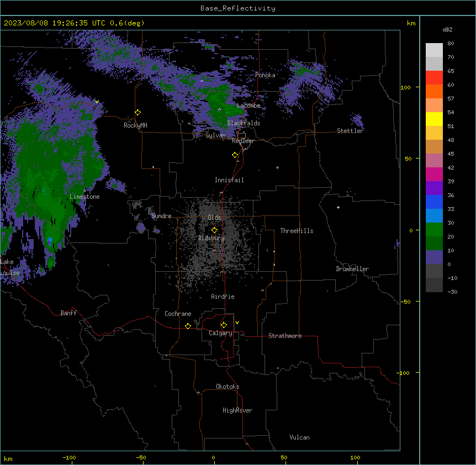Select the Limestone label
Screen dimensions: 476x465
[x=84, y=197]
